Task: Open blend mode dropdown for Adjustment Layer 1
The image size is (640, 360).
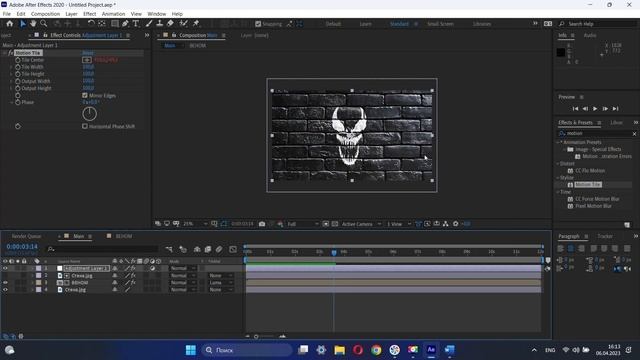Action: [182, 268]
